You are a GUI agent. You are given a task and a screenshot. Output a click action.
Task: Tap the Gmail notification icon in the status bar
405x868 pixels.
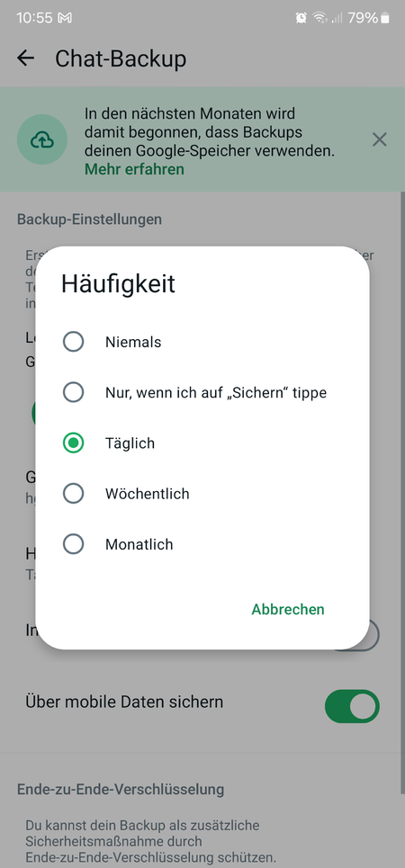[x=66, y=18]
